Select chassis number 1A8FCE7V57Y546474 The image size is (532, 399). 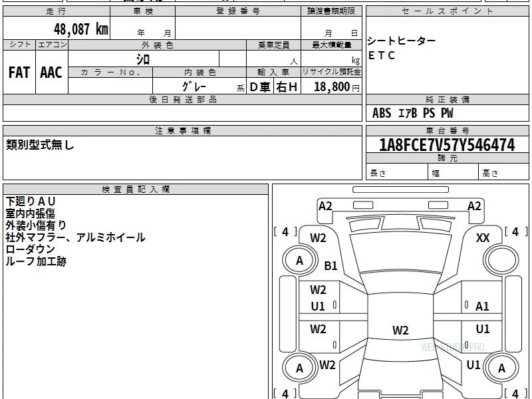click(x=447, y=145)
